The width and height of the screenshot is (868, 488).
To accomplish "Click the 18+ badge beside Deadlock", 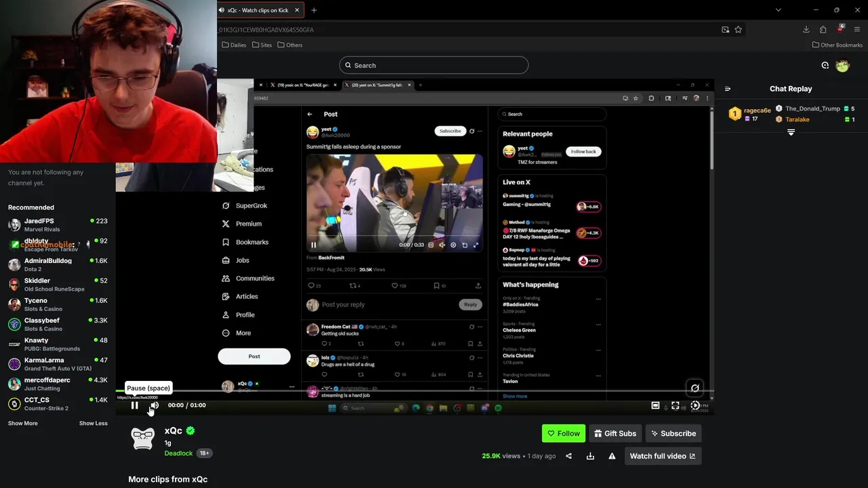I will 204,453.
